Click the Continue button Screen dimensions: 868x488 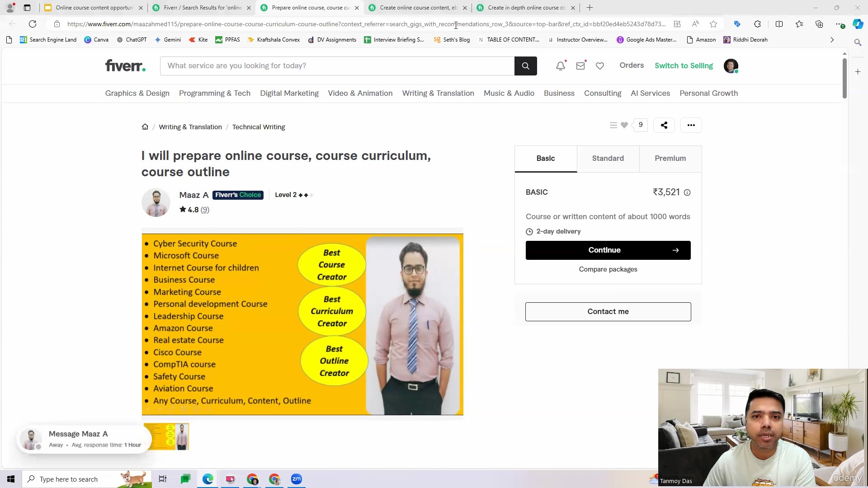click(x=608, y=250)
